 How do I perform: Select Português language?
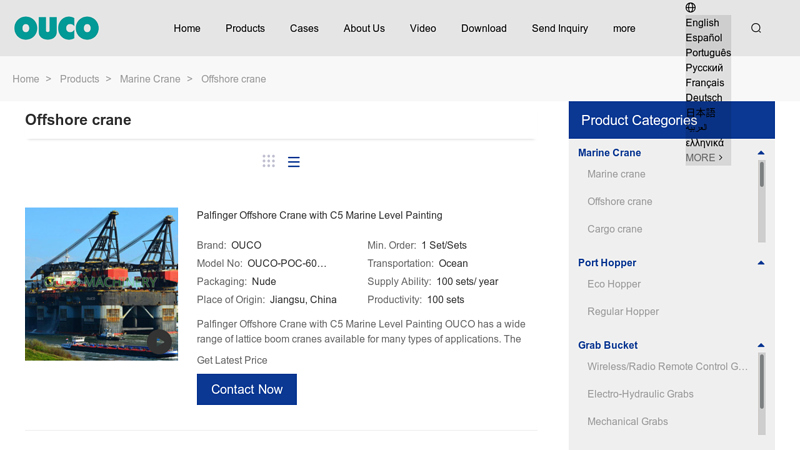click(x=708, y=53)
